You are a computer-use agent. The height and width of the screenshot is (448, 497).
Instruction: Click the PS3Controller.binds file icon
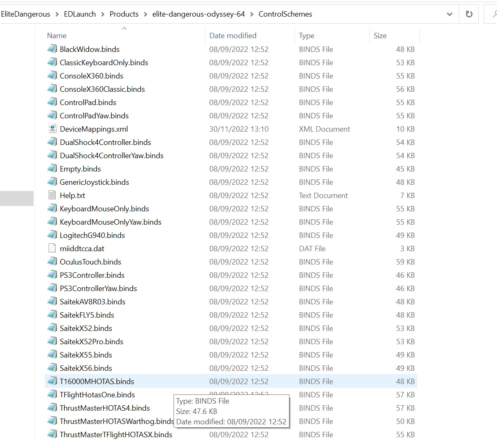[x=52, y=275]
